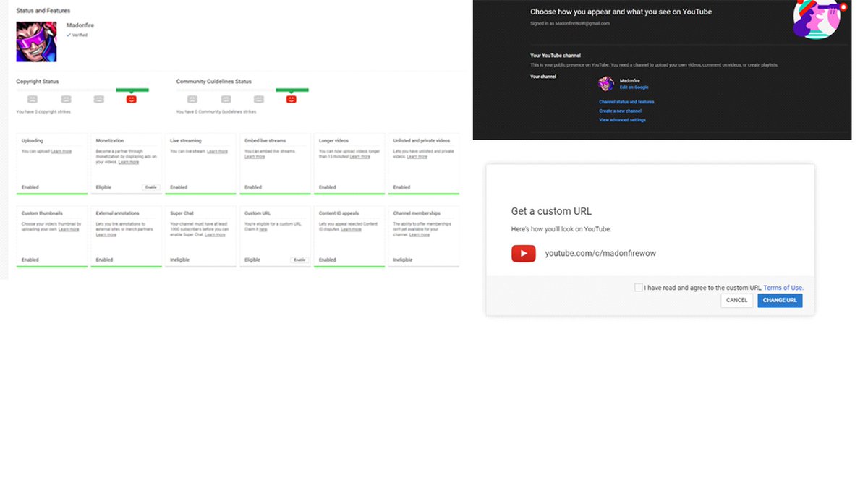The image size is (868, 488).
Task: Click the 'Copyright Status' heading
Action: 38,82
